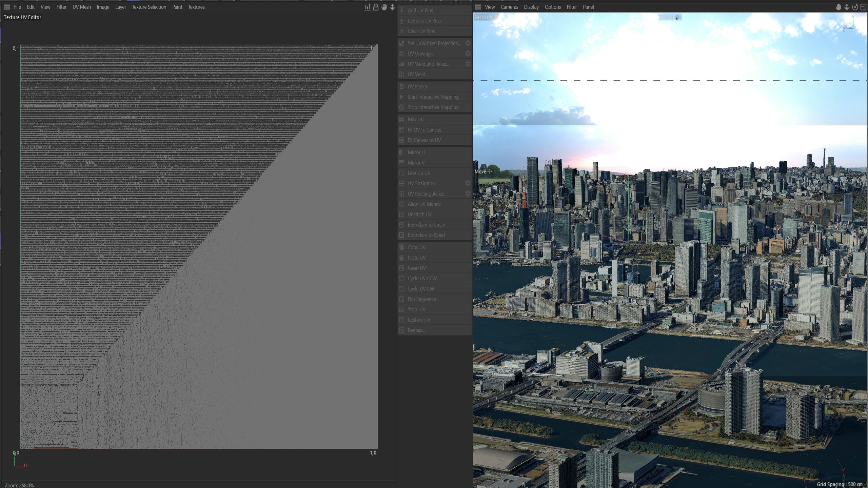Screen dimensions: 868x488
Task: Click the UV Weld icon
Action: pos(402,74)
